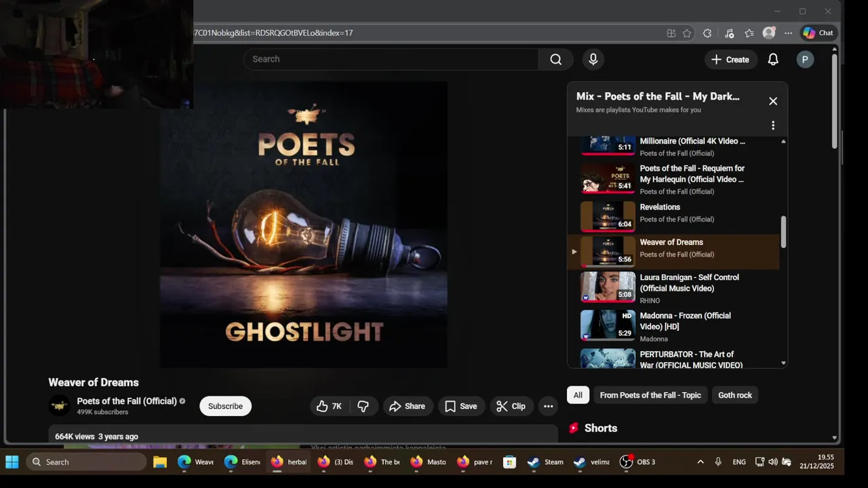
Task: Add page to favorites with the star icon
Action: [687, 33]
